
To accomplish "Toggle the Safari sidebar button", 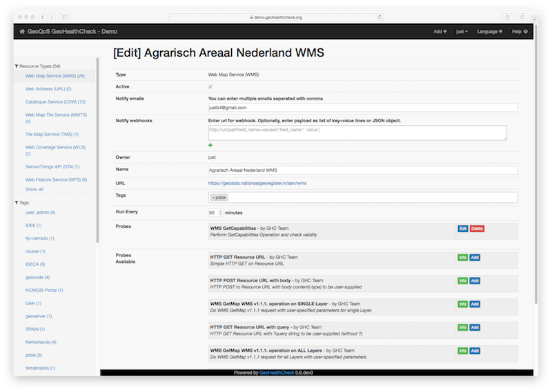I will [x=66, y=17].
